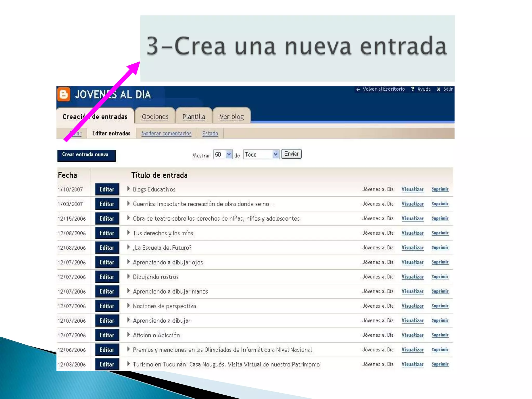Open the Estado sub-tab
Viewport: 532px width, 399px height.
[x=210, y=133]
